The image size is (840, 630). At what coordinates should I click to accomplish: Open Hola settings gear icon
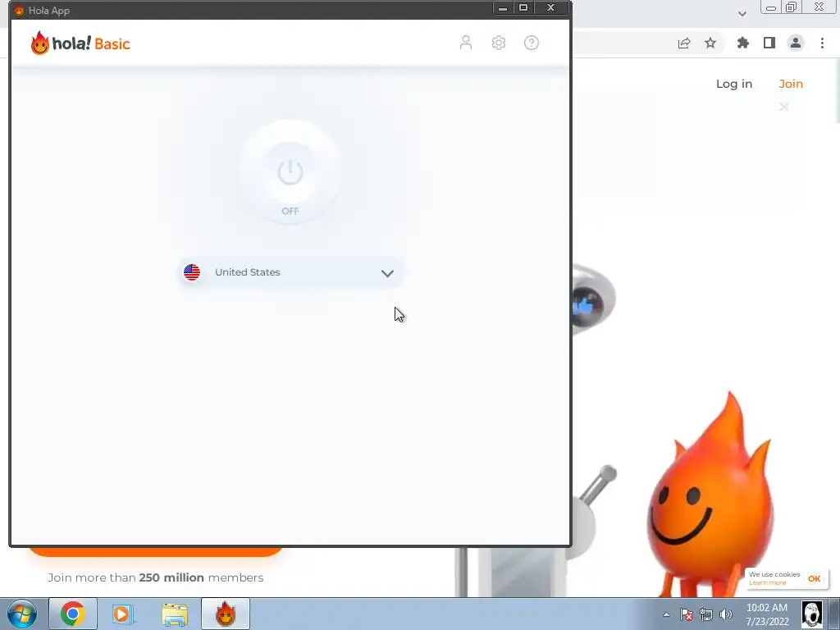point(499,43)
